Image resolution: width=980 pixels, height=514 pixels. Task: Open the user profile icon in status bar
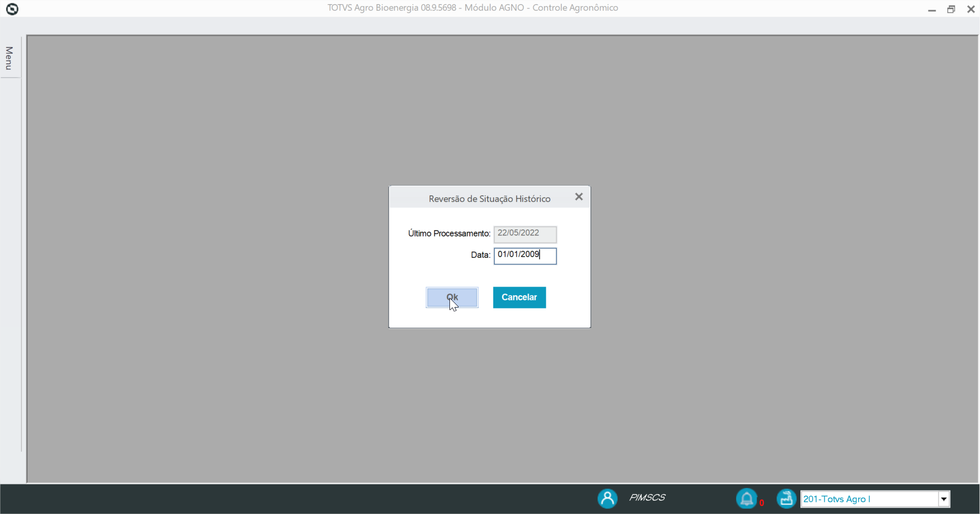pos(608,498)
